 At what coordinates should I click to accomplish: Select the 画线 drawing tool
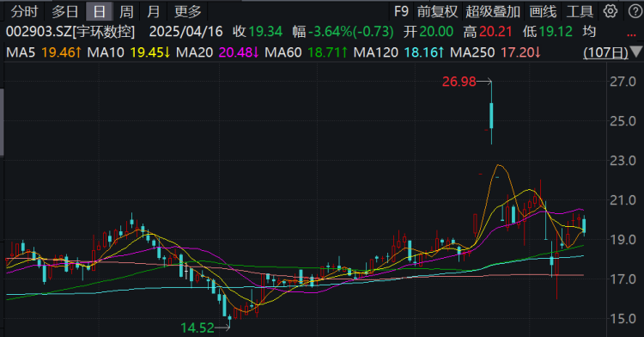(543, 11)
